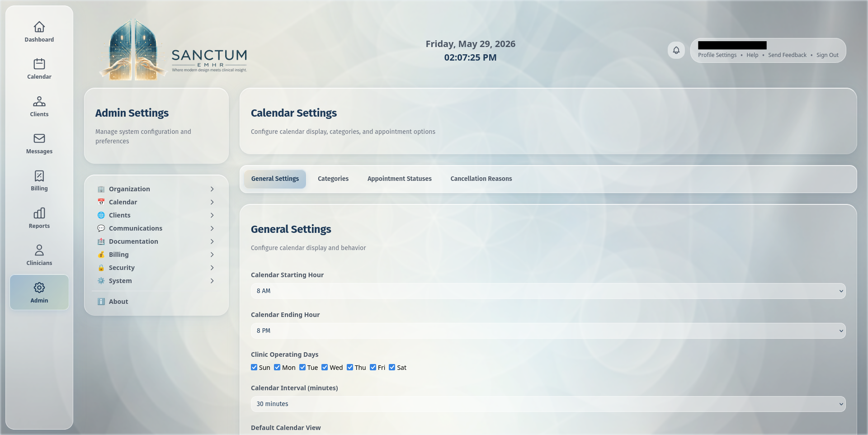The width and height of the screenshot is (868, 435).
Task: Uncheck the Sun operating day checkbox
Action: [x=254, y=367]
